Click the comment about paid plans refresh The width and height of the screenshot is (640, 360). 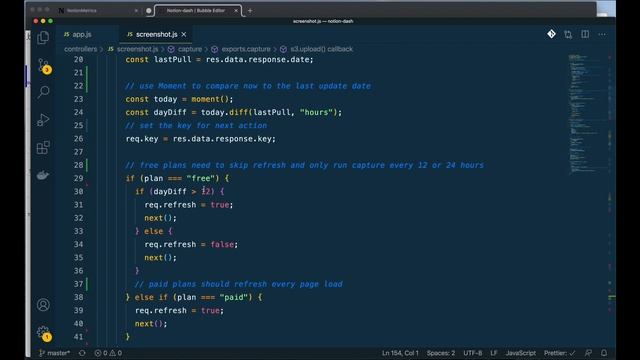click(x=238, y=284)
